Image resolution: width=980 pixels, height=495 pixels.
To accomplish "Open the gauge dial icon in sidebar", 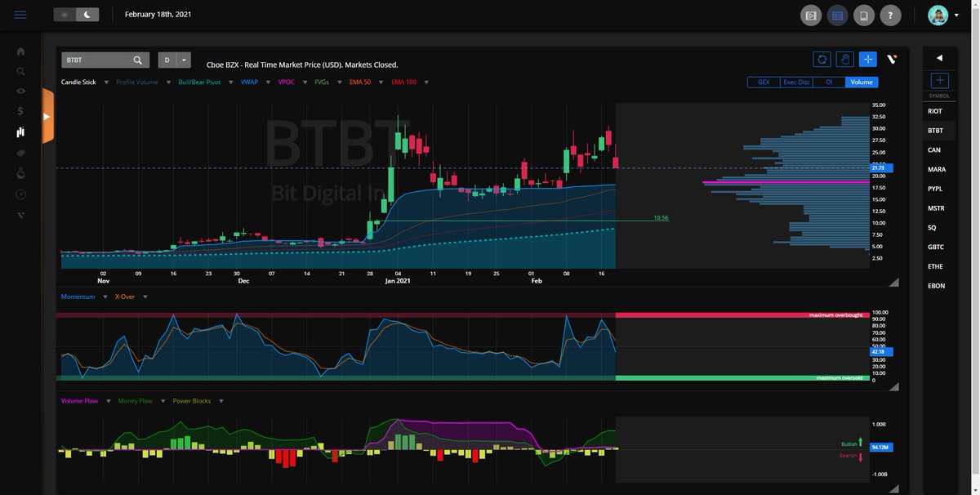I will (20, 194).
